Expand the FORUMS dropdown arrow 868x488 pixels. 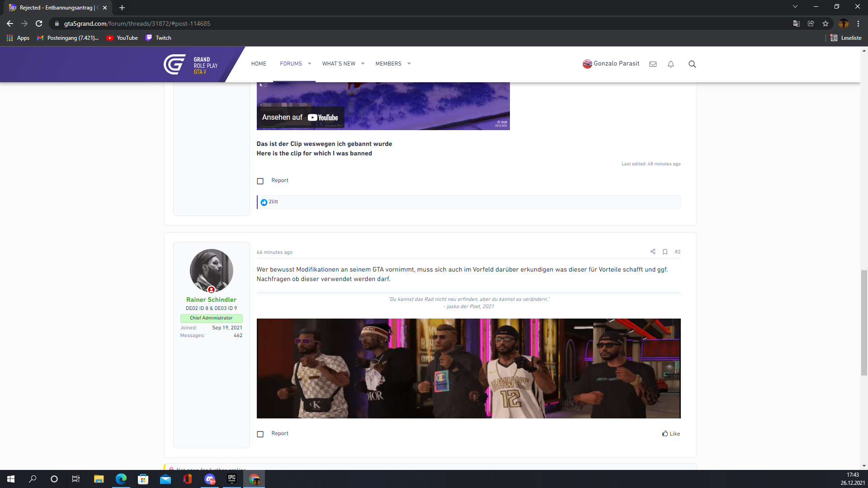[x=310, y=64]
